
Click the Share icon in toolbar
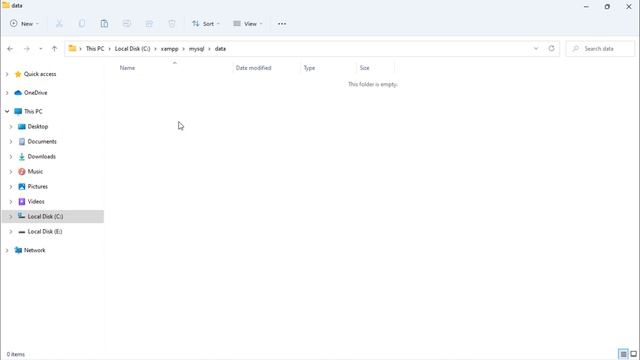pyautogui.click(x=149, y=24)
